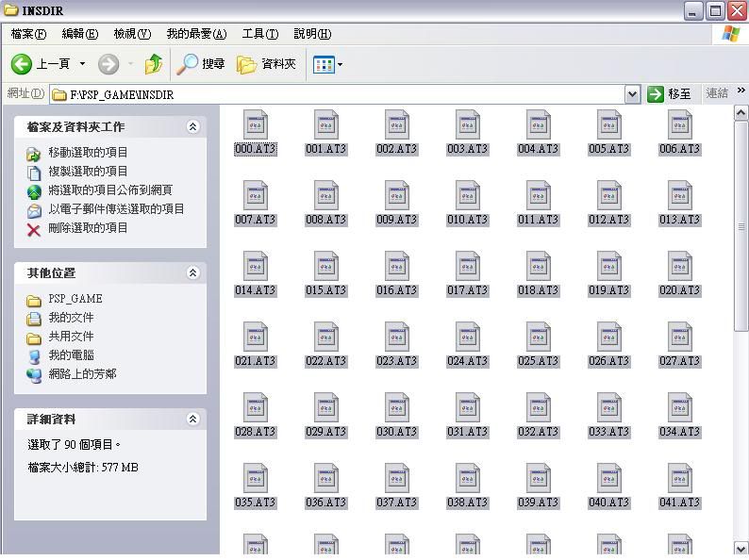Viewport: 749px width, 560px height.
Task: Click the 038.AT3 file icon
Action: coord(468,479)
